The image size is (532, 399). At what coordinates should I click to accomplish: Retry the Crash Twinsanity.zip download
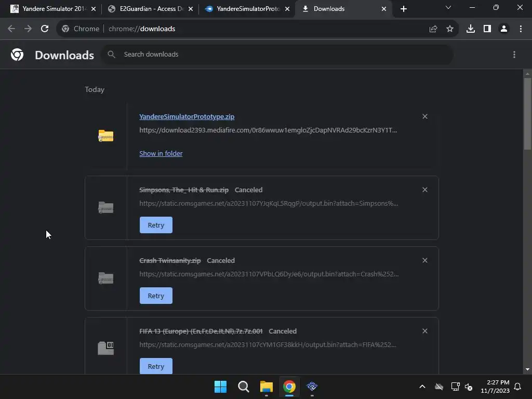coord(156,296)
